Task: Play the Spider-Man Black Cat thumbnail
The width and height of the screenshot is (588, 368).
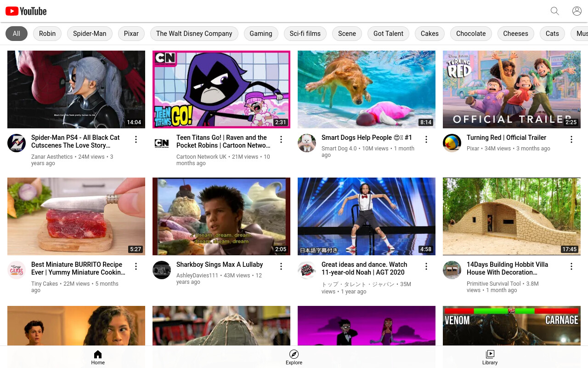Action: tap(76, 89)
